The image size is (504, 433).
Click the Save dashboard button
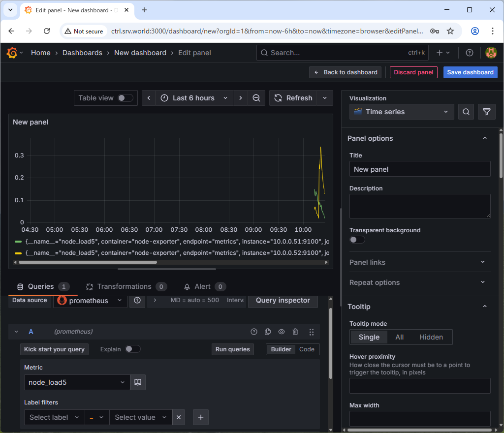coord(470,72)
